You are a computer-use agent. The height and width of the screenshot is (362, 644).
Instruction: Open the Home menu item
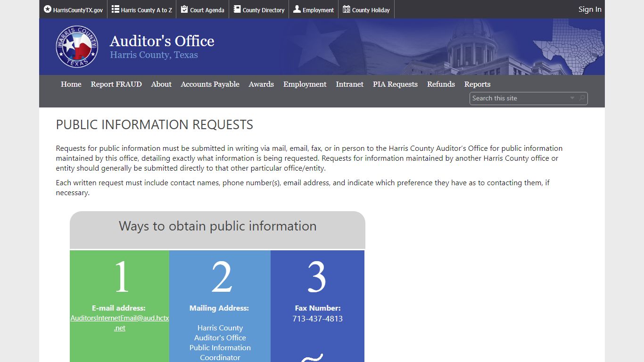coord(71,84)
